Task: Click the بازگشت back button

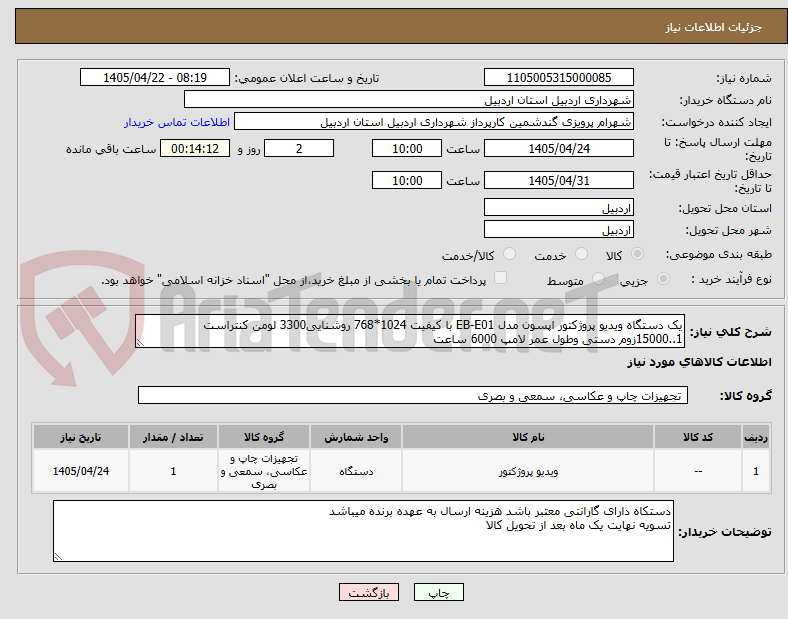Action: tap(369, 593)
